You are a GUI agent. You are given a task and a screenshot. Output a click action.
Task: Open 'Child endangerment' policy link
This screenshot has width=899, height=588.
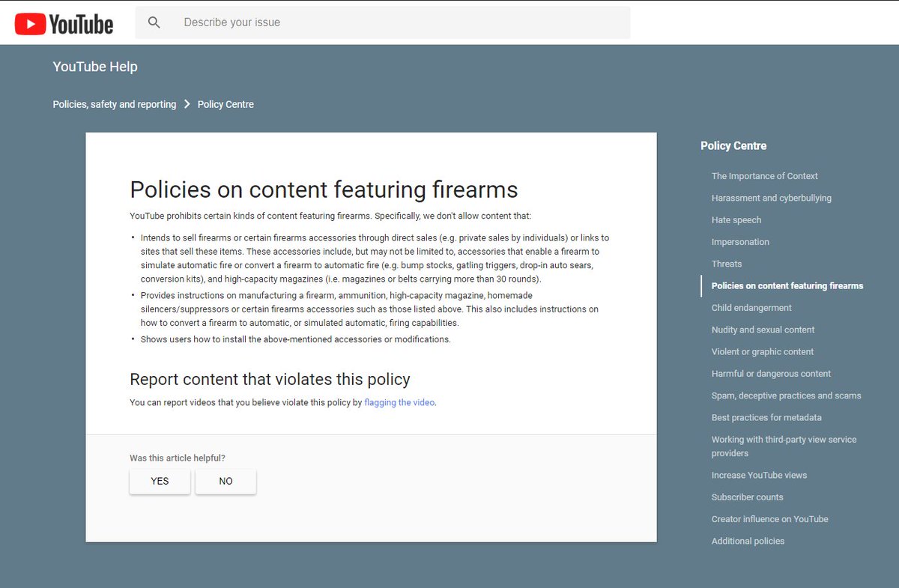[x=751, y=308]
